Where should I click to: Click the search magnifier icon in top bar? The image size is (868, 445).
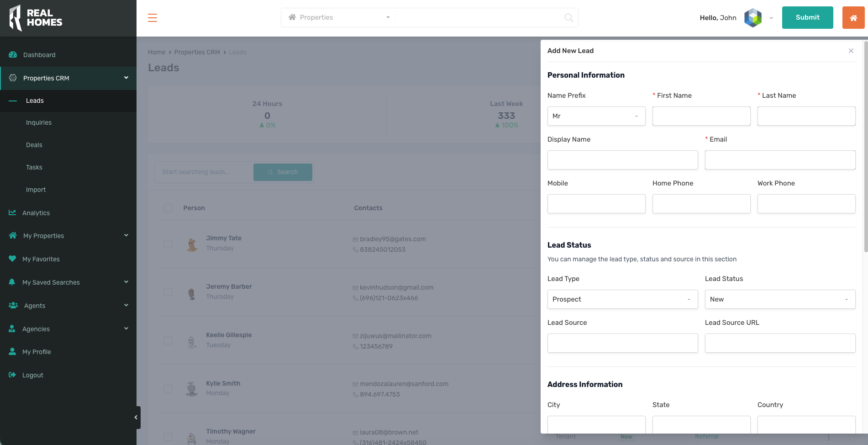(568, 18)
